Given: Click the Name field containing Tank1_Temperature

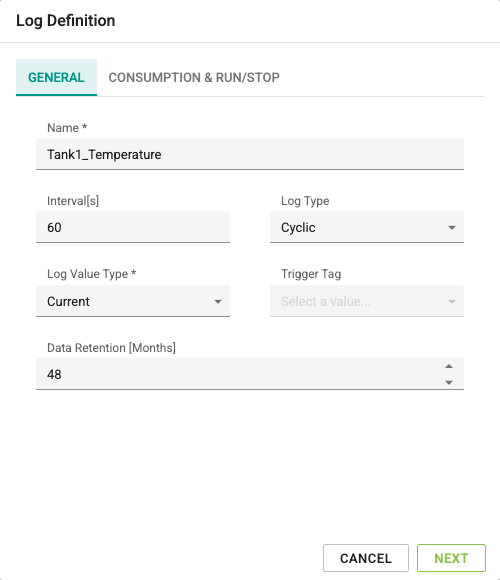Looking at the screenshot, I should tap(250, 154).
